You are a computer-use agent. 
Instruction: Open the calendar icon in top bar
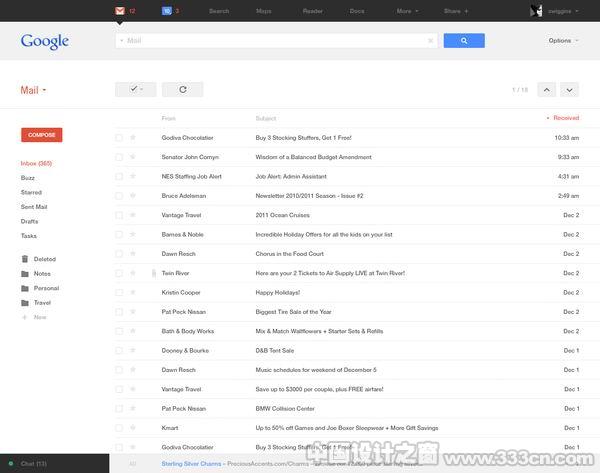167,11
